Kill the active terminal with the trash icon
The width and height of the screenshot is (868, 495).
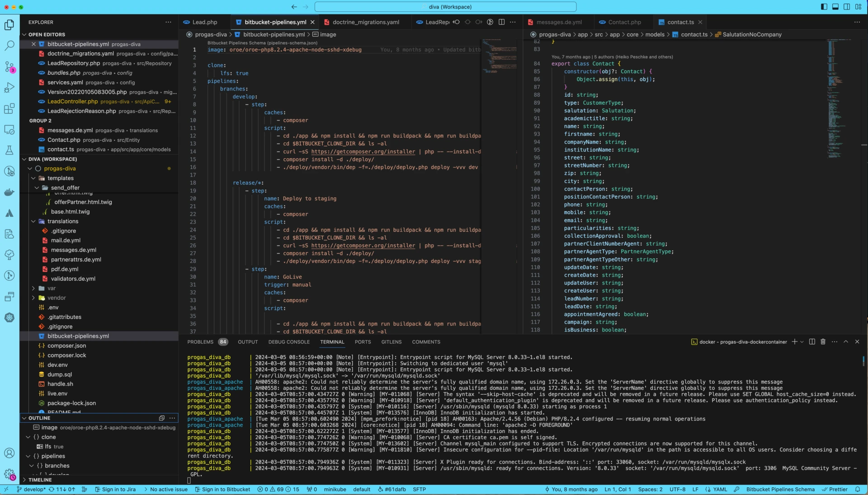pyautogui.click(x=822, y=342)
